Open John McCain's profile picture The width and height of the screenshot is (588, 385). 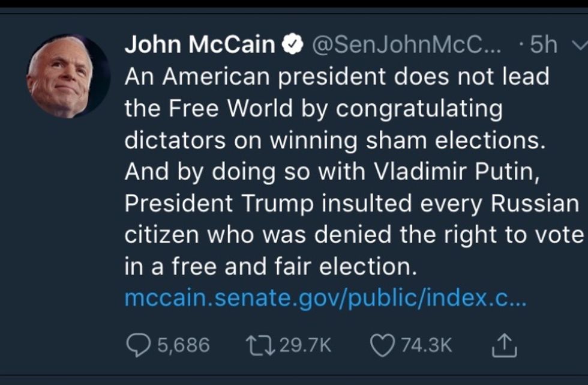tap(68, 76)
